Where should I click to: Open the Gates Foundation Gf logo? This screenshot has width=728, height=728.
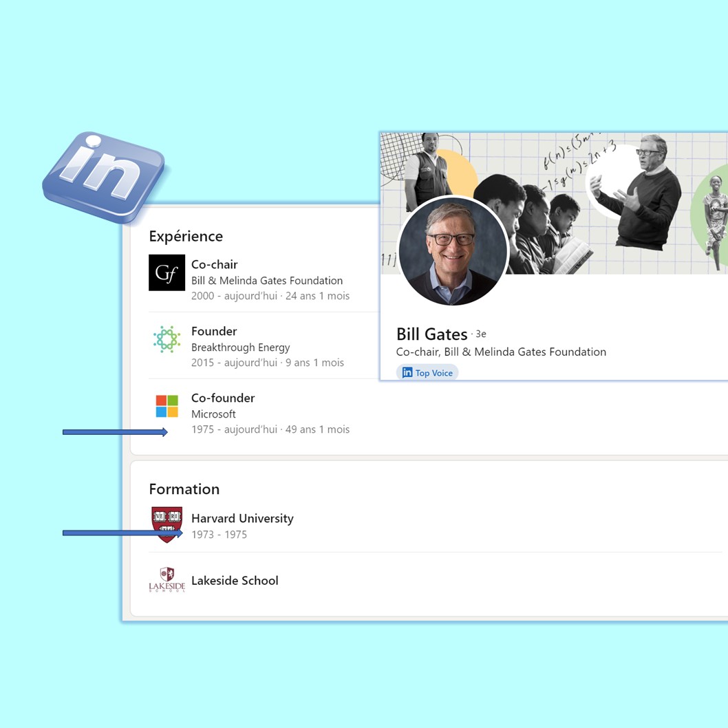pos(167,272)
